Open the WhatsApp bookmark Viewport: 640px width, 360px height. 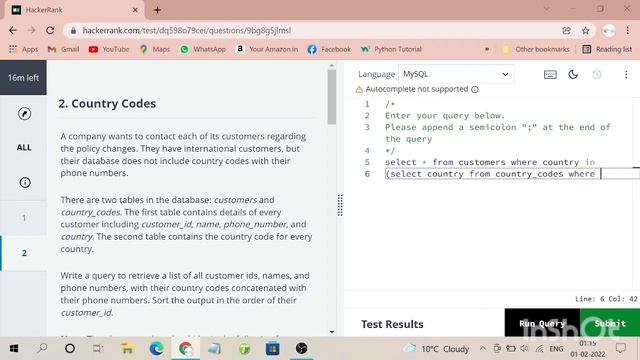pos(203,49)
